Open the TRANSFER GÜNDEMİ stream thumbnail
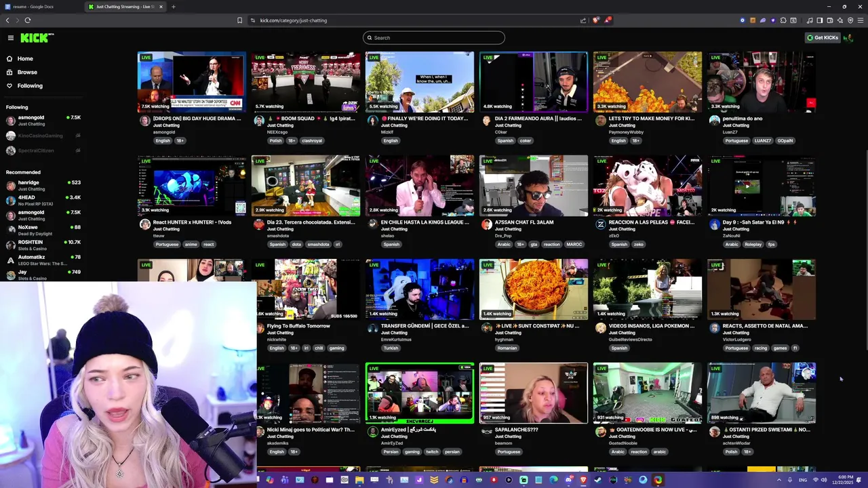 (420, 289)
